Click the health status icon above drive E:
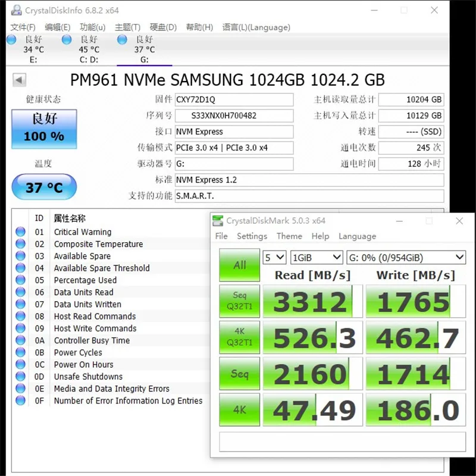The image size is (476, 476). (11, 39)
